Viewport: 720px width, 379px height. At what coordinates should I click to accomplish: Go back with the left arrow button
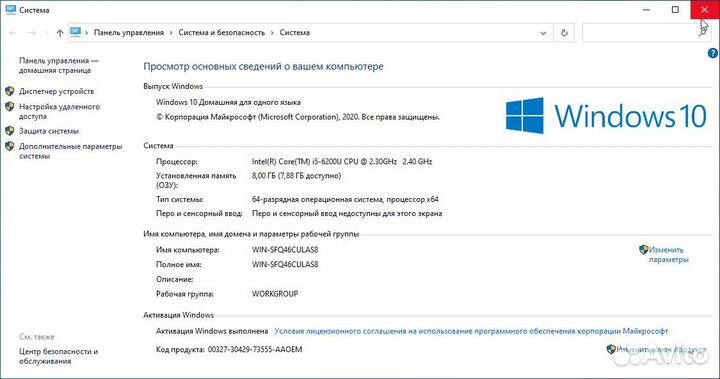tap(13, 33)
